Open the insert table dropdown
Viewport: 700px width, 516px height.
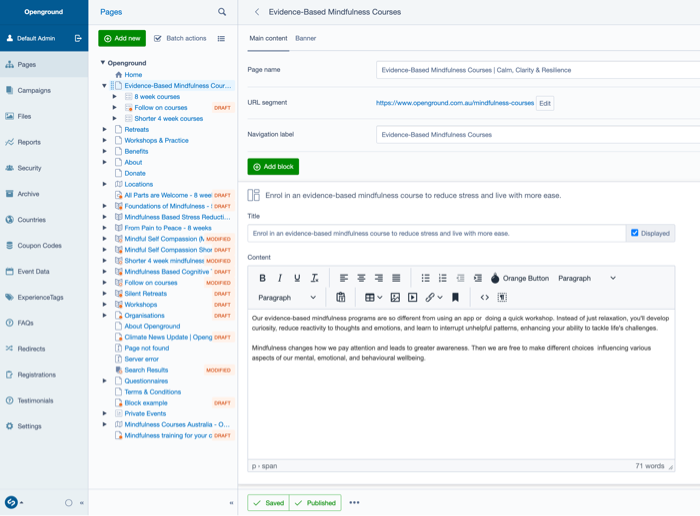(374, 297)
